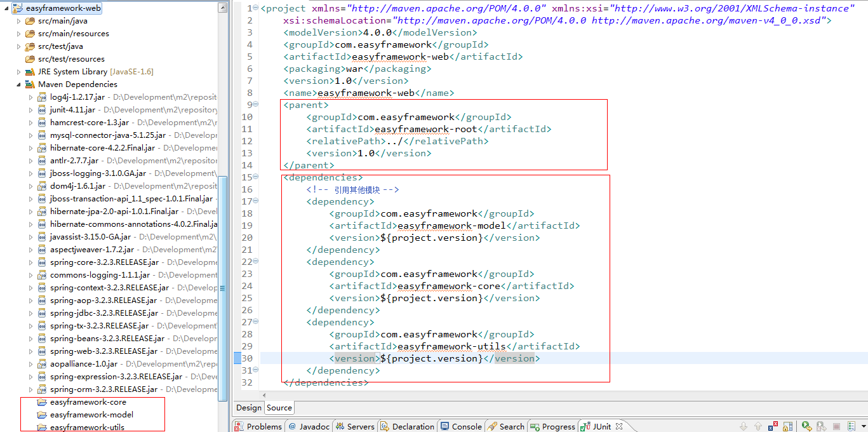868x432 pixels.
Task: Select dom4j-1.6.1.jar in the tree
Action: pyautogui.click(x=77, y=186)
